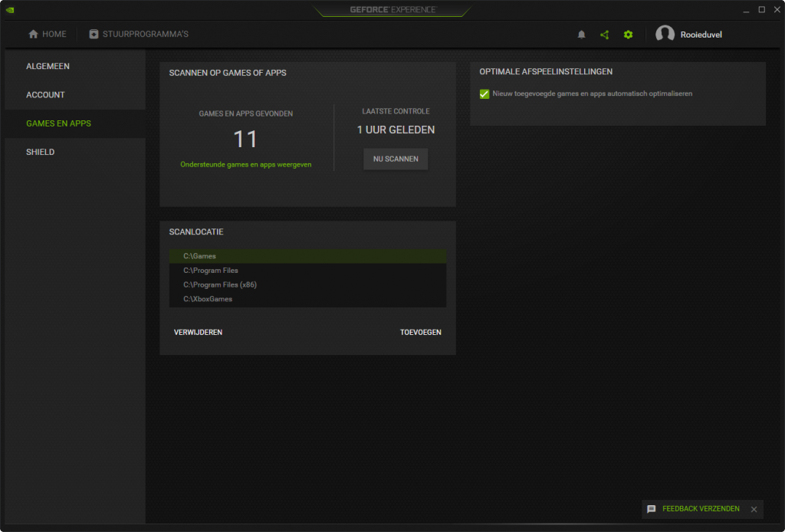The height and width of the screenshot is (532, 785).
Task: Open the notifications bell icon
Action: point(581,34)
